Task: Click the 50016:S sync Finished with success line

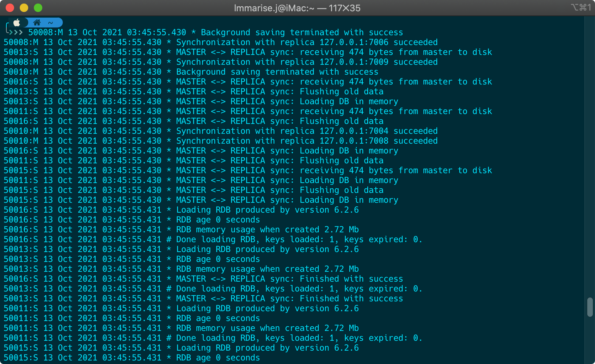Action: click(203, 279)
